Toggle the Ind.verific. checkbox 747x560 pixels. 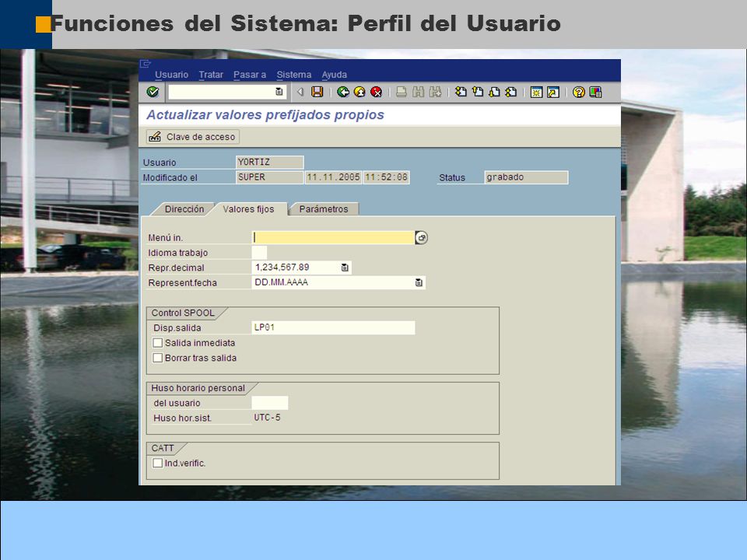pyautogui.click(x=158, y=463)
